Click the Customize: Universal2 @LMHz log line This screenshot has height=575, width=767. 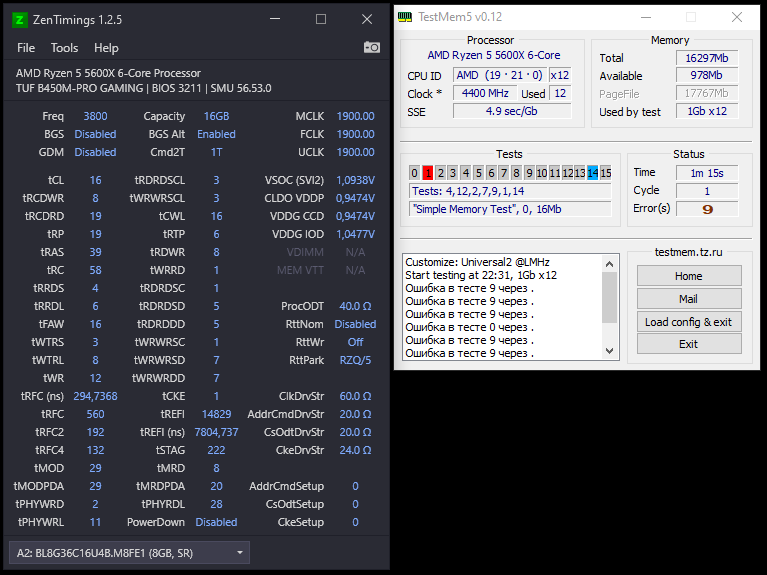(x=477, y=262)
